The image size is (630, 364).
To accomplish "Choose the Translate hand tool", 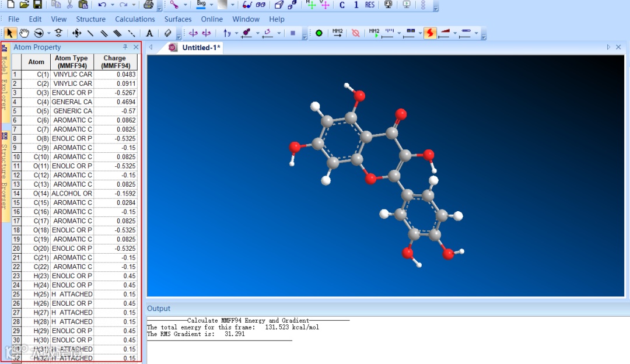I will coord(24,33).
